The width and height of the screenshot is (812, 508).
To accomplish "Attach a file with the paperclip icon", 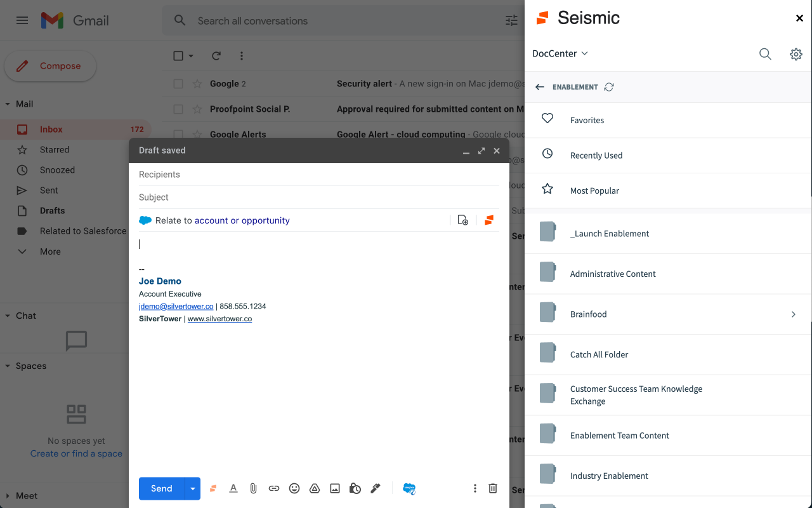I will pyautogui.click(x=254, y=488).
